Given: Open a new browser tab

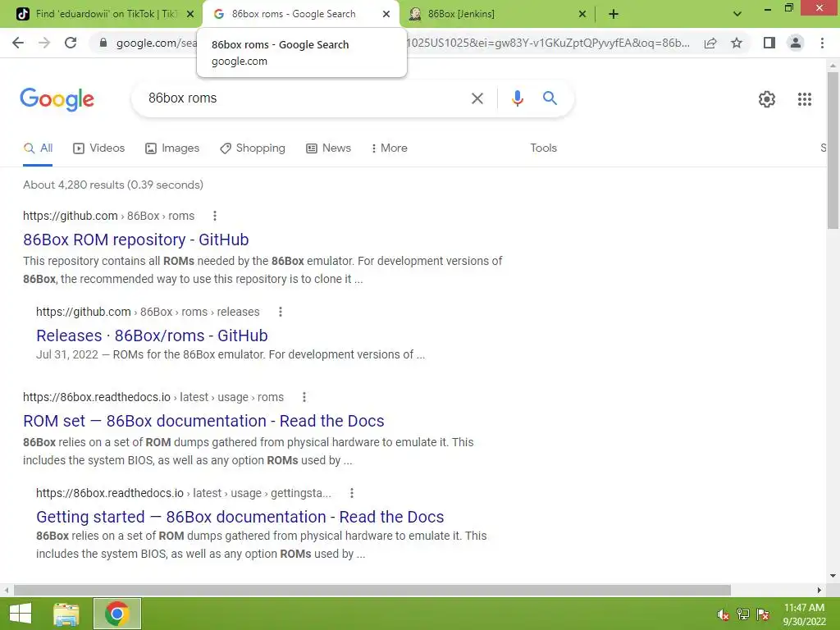Looking at the screenshot, I should (x=614, y=15).
